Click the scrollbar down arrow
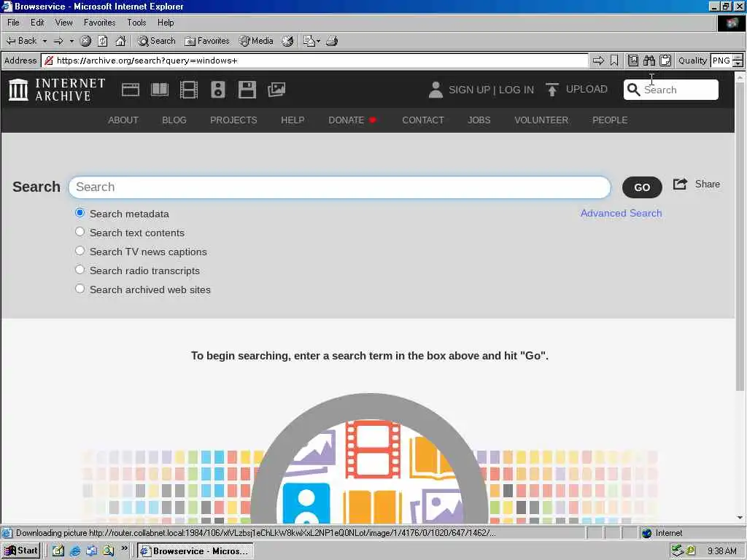The height and width of the screenshot is (560, 747). point(740,518)
